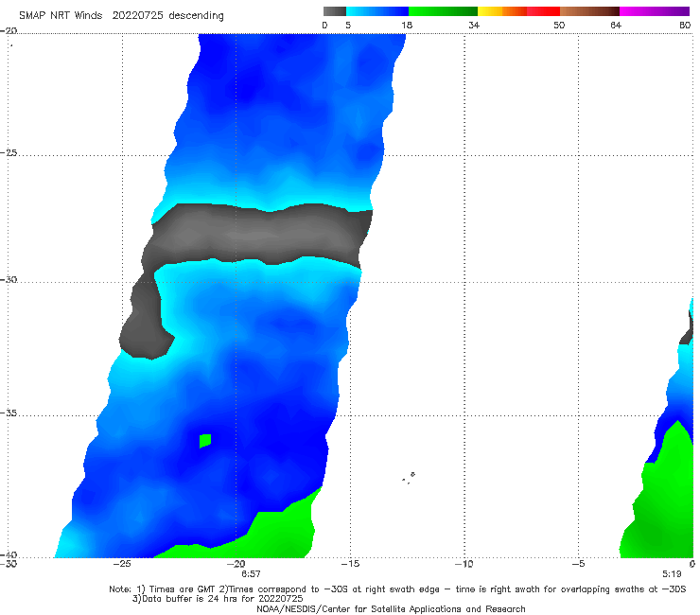Click the green 18–34 color bar segment

pyautogui.click(x=443, y=11)
